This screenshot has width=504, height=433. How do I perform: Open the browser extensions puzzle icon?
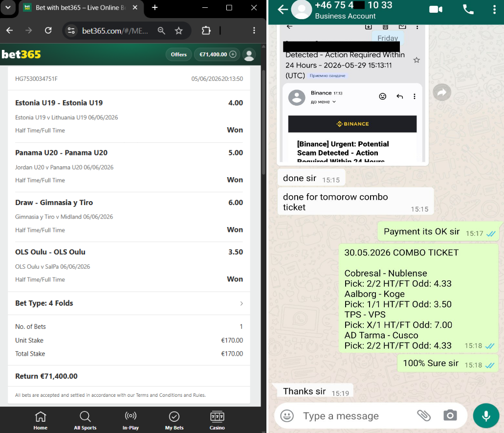206,30
